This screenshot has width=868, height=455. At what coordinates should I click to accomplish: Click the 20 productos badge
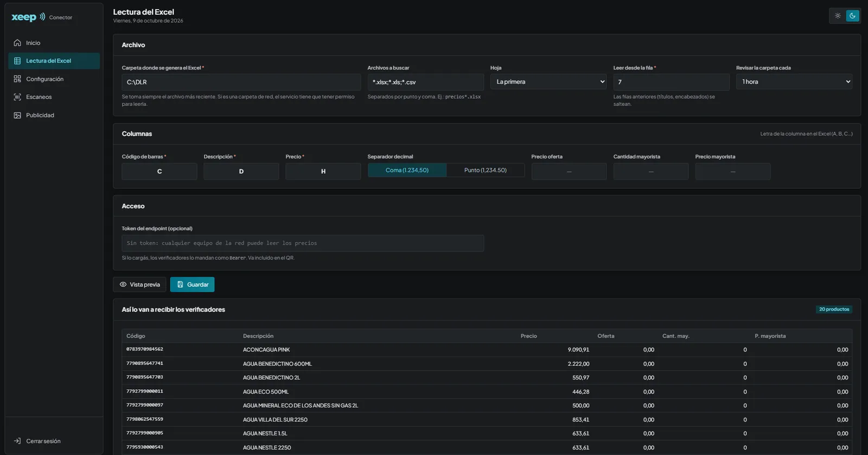point(834,309)
